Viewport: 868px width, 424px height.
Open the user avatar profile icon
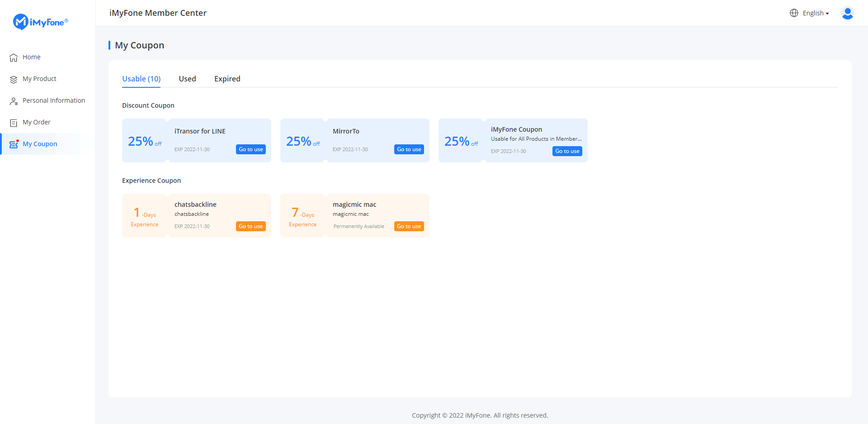[848, 13]
